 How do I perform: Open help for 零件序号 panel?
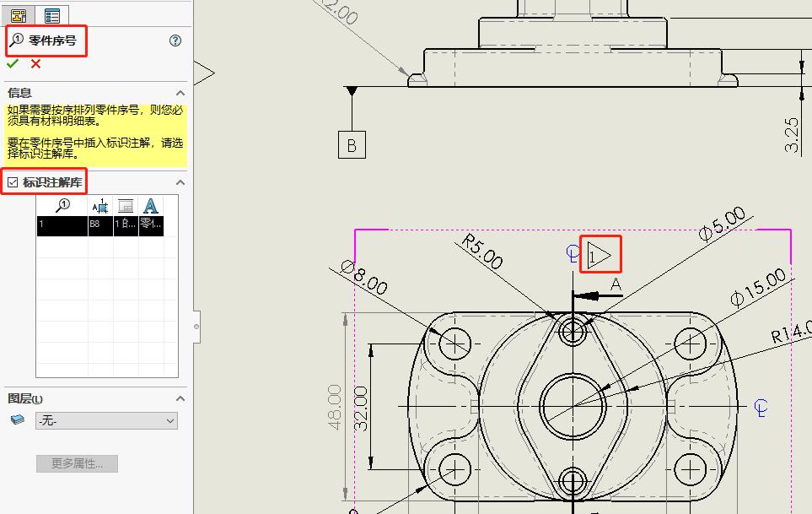[x=175, y=41]
